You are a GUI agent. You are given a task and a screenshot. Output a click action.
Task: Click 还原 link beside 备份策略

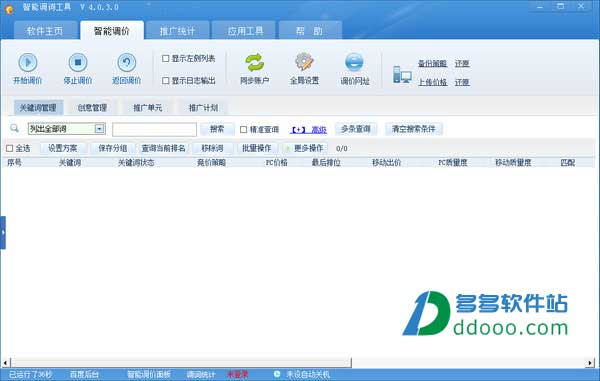[x=462, y=64]
